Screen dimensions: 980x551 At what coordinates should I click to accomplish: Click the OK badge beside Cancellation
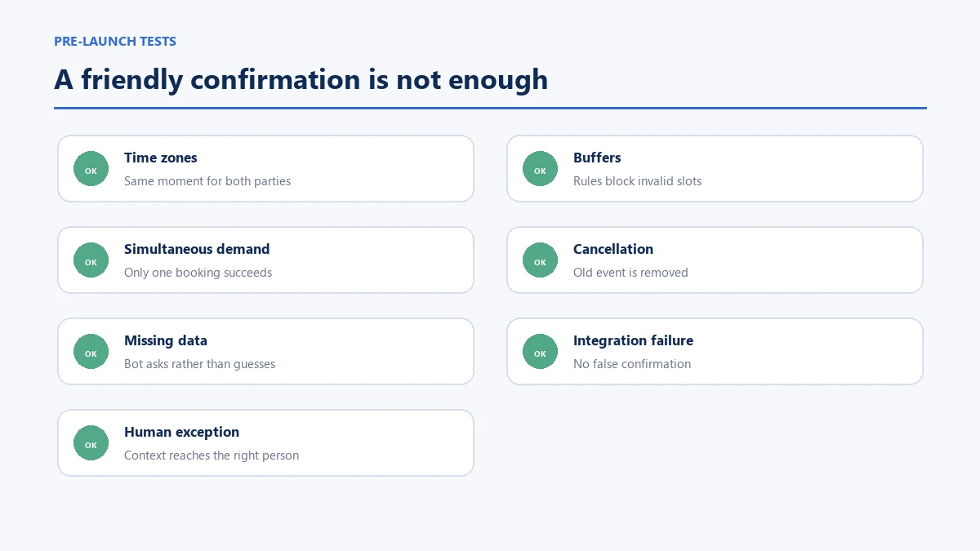[540, 260]
